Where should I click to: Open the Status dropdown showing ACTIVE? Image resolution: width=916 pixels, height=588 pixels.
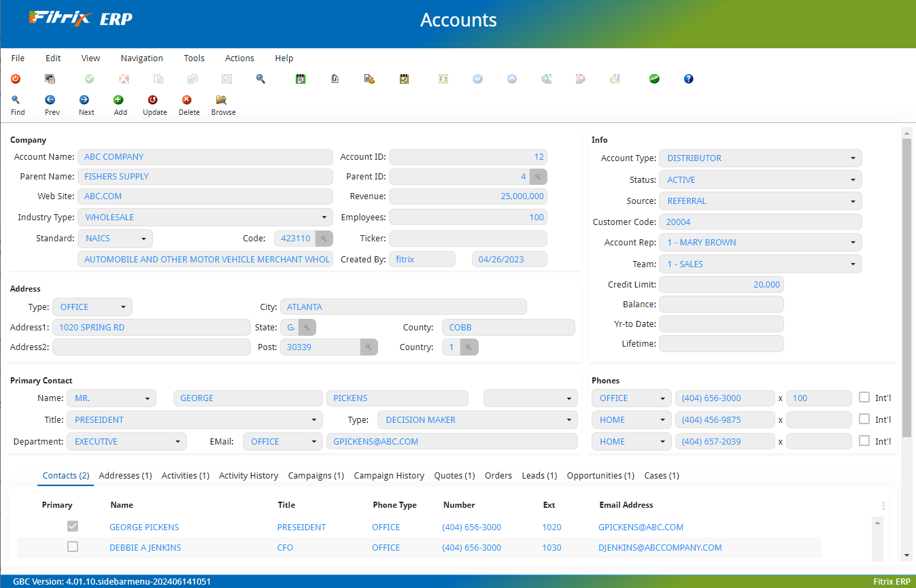[x=853, y=179]
